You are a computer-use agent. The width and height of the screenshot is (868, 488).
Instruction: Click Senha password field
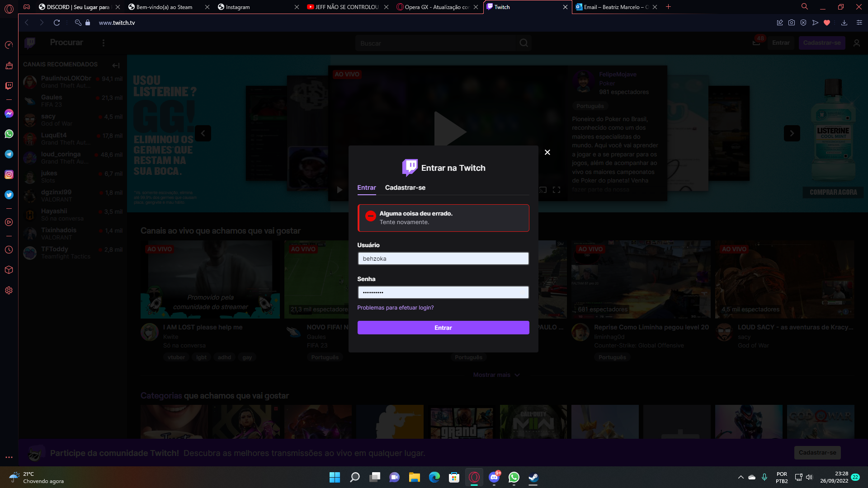coord(443,292)
